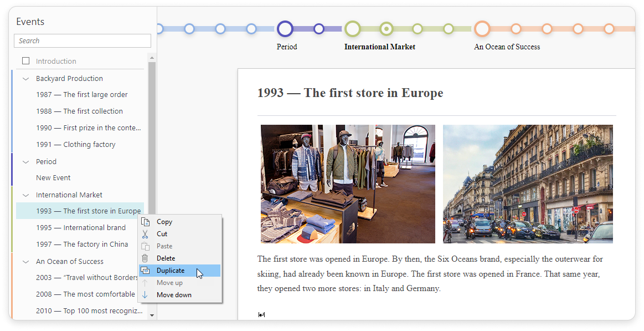
Task: Click the International Market timeline label
Action: (x=379, y=47)
